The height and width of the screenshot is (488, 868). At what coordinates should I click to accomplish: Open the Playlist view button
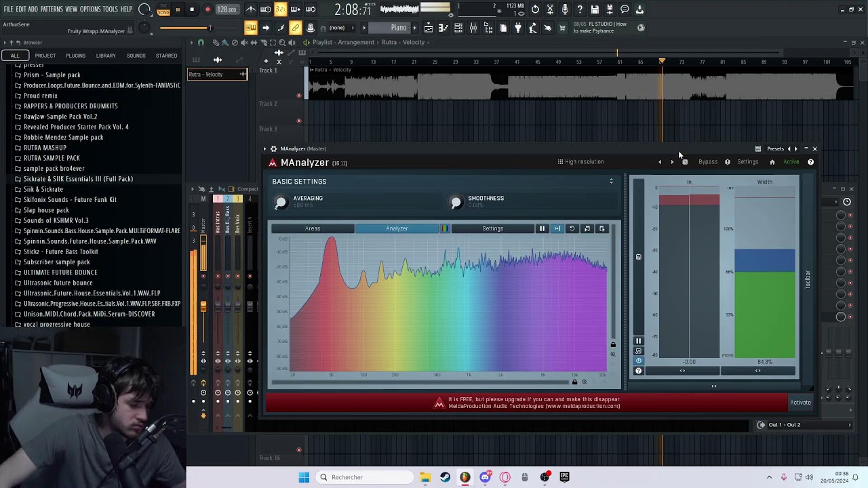(429, 28)
